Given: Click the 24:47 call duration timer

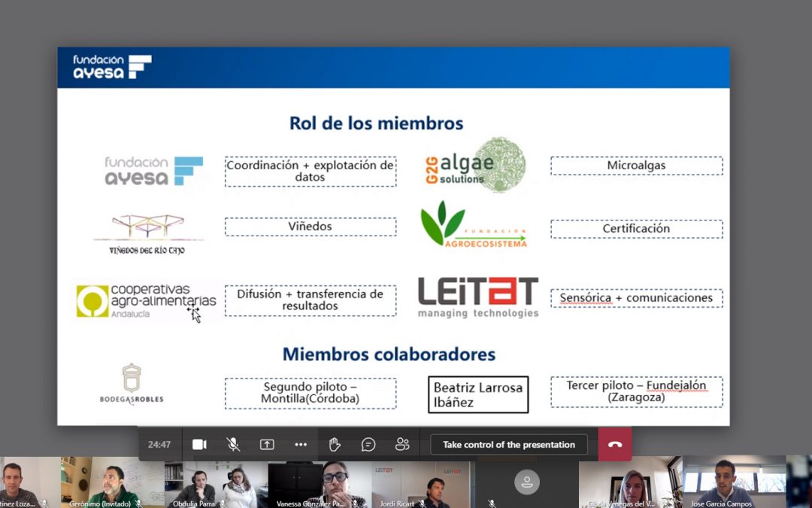Looking at the screenshot, I should pos(159,445).
